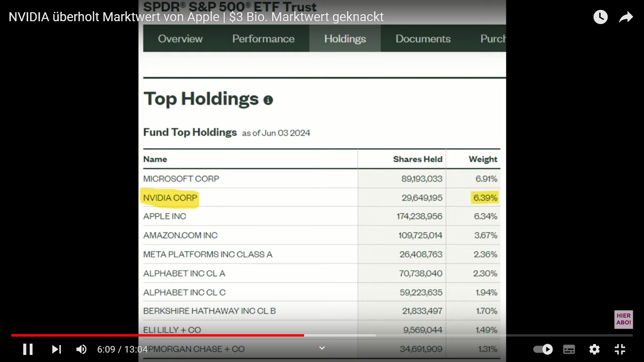Open the video settings gear

(x=594, y=349)
